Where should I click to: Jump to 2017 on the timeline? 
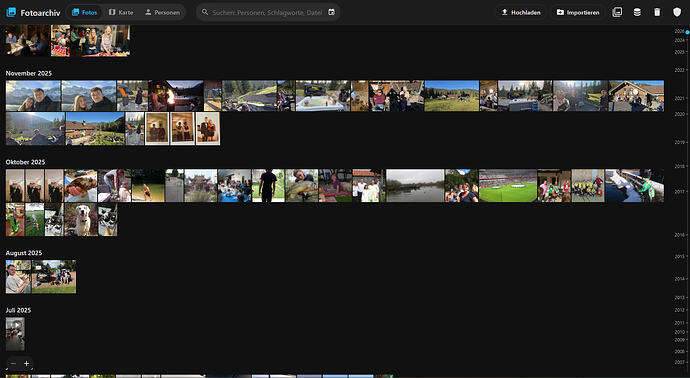[679, 192]
